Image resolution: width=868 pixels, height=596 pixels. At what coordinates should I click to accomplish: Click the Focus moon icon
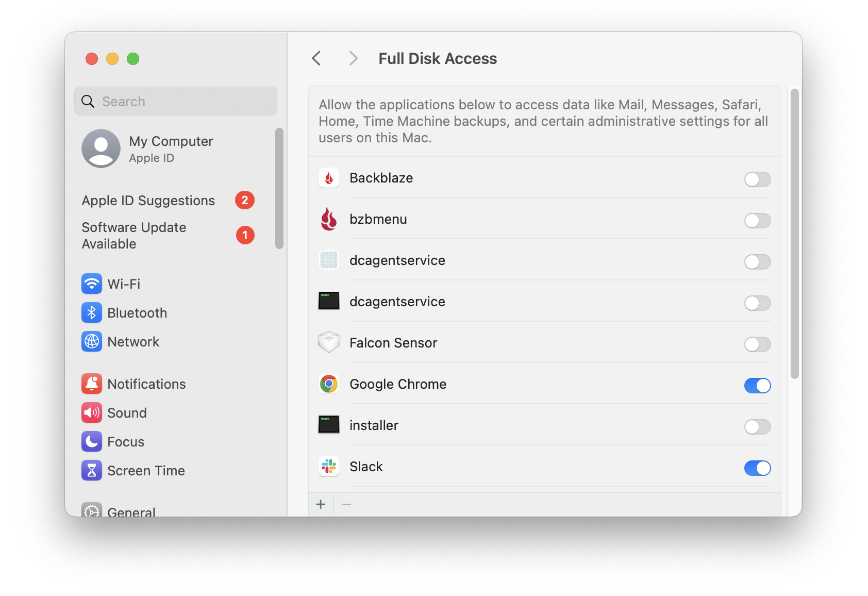click(x=92, y=441)
